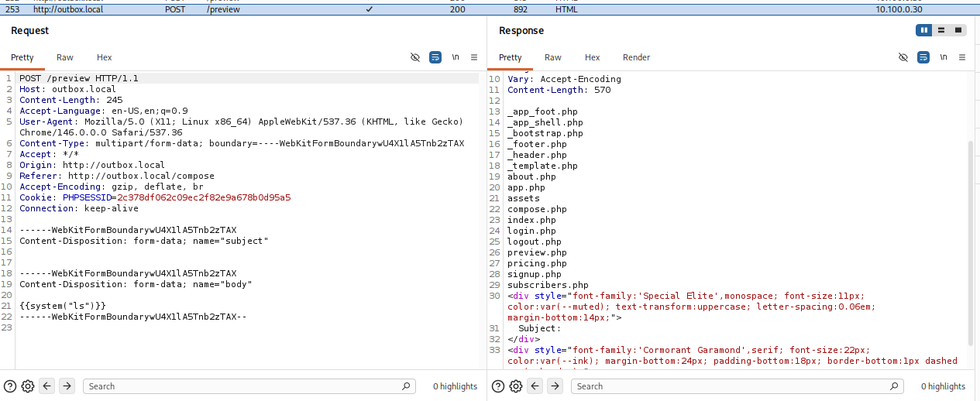
Task: Click the magnifier icon in Request search field
Action: tap(407, 386)
